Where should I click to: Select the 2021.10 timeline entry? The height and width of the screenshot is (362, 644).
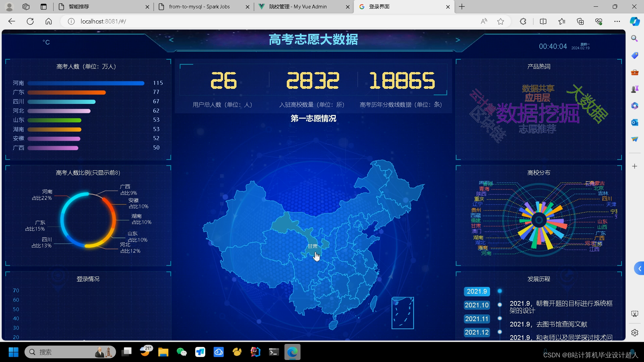pos(477,305)
